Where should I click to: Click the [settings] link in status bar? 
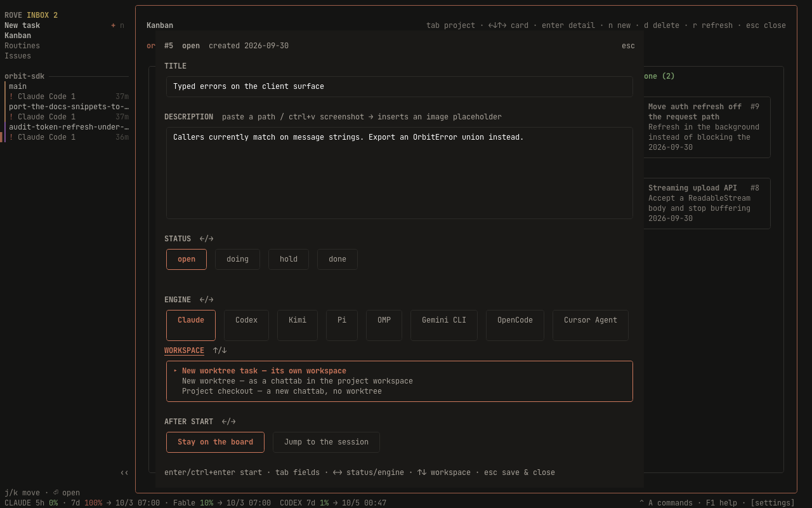click(x=773, y=503)
